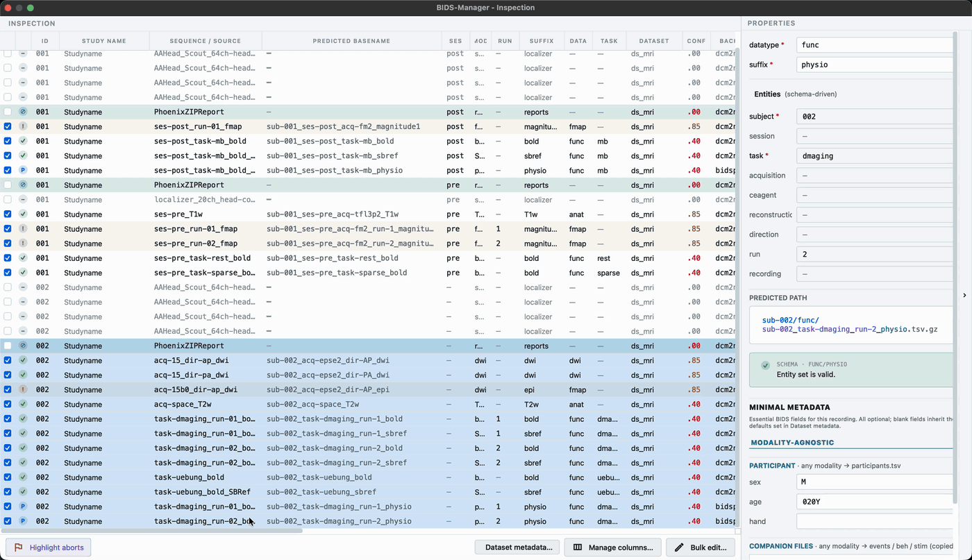This screenshot has height=560, width=972.
Task: Click the Bulk edit button
Action: pyautogui.click(x=701, y=548)
